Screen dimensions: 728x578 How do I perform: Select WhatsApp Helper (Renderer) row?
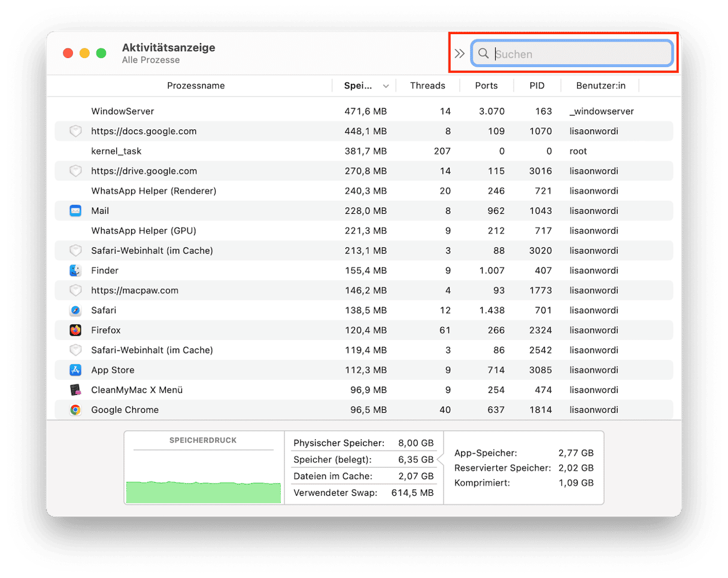coord(363,191)
